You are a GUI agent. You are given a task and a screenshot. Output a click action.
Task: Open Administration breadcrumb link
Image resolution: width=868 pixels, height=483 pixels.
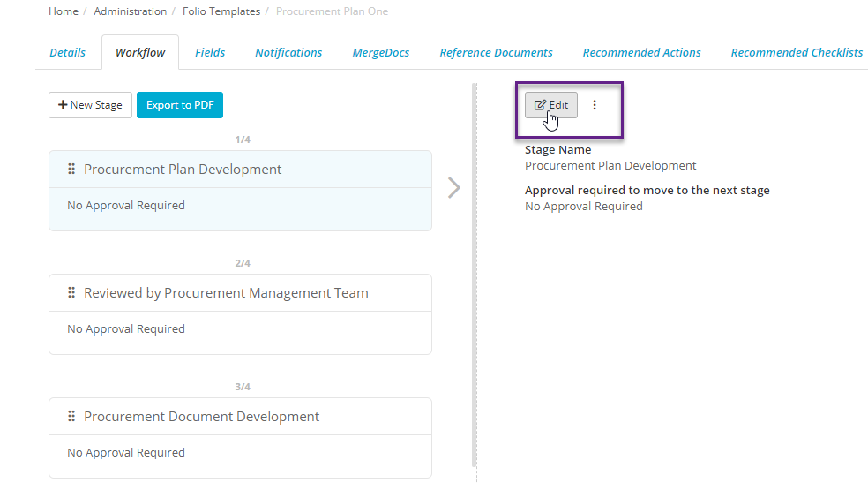pos(130,11)
